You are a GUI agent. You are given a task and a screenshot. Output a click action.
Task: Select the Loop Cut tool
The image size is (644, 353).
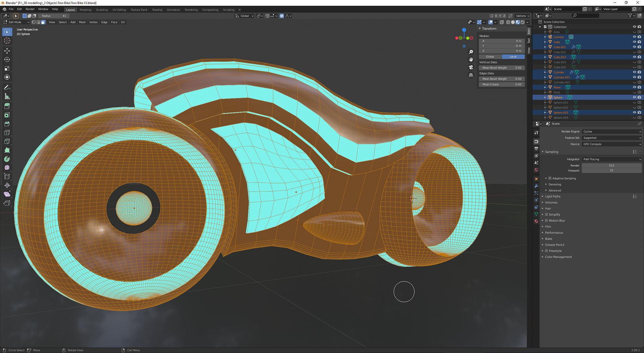coord(7,132)
